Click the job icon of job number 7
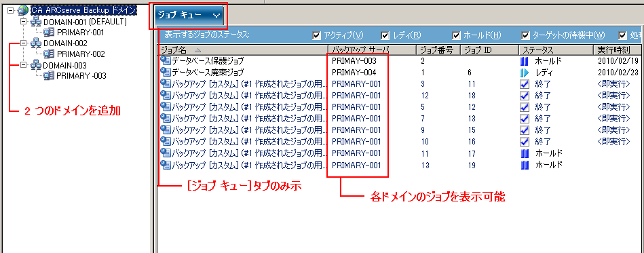Viewport: 644px width, 253px height. click(166, 119)
